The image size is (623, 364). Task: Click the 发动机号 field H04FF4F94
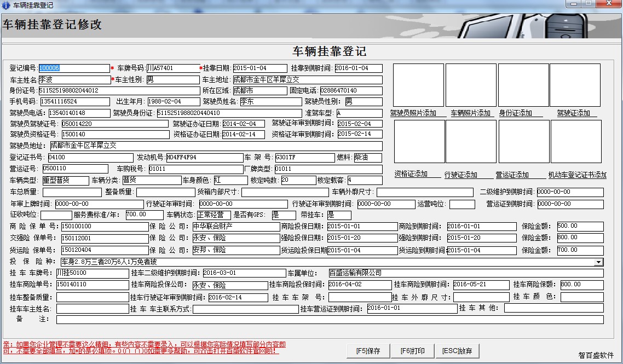pos(205,158)
